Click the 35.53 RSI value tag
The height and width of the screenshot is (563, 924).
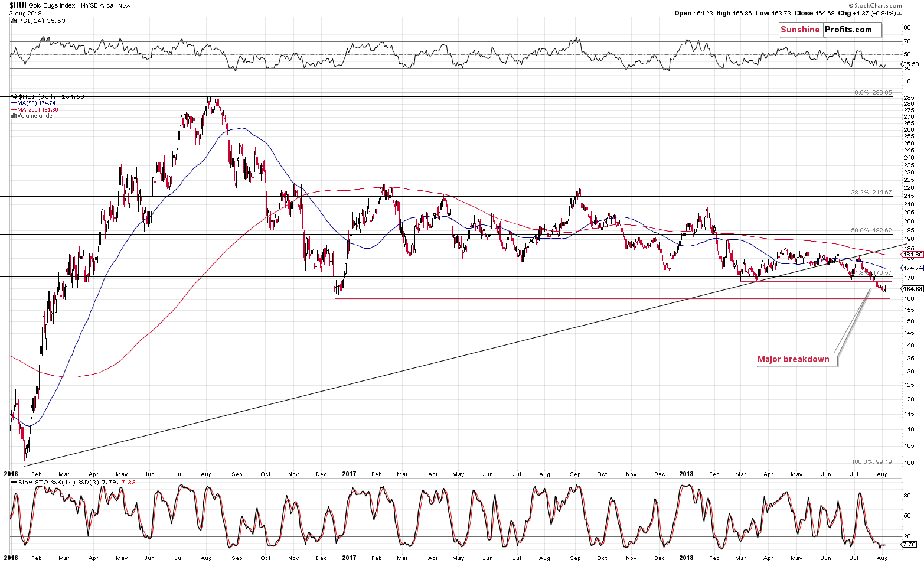click(x=911, y=64)
